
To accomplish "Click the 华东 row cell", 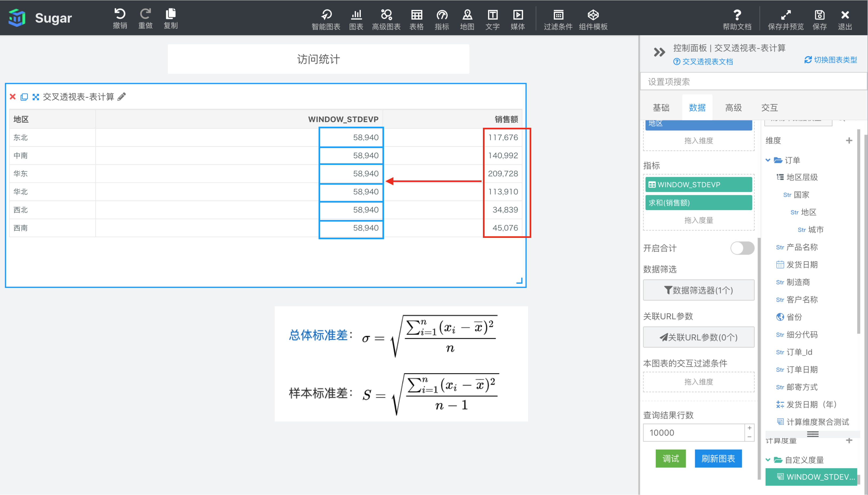I will (x=52, y=174).
